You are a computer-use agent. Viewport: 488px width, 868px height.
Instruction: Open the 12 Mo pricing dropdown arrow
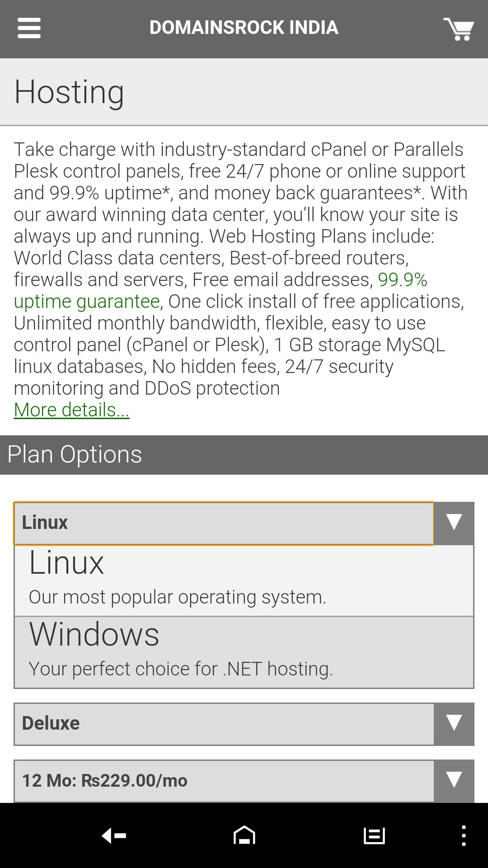tap(454, 780)
